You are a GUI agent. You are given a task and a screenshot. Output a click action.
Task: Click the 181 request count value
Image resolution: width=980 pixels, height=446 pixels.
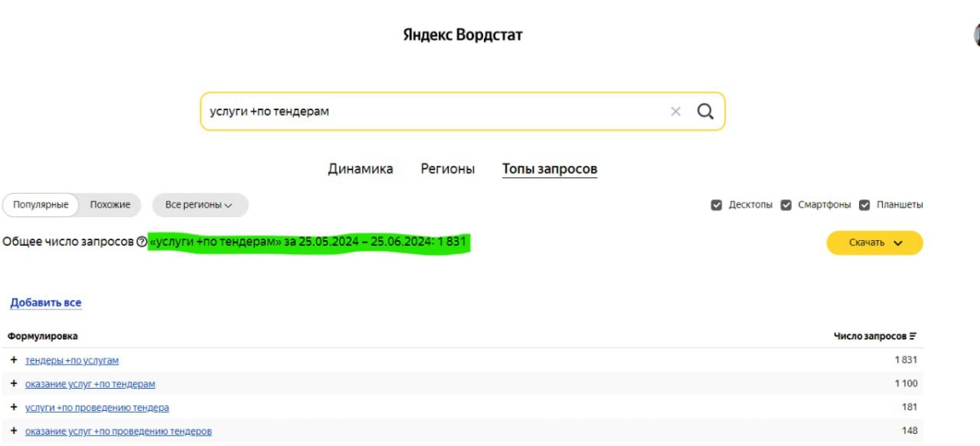(910, 408)
